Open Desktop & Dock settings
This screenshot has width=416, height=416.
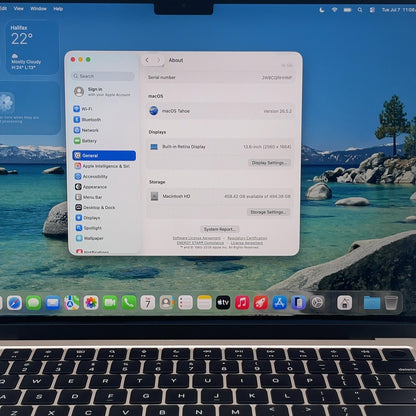pyautogui.click(x=104, y=207)
